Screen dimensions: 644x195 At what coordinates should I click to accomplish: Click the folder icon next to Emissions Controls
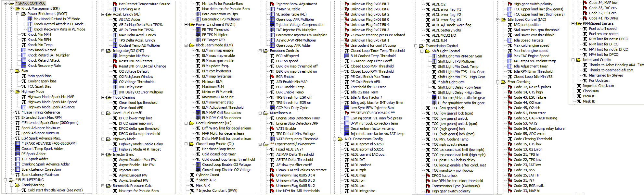(266, 51)
